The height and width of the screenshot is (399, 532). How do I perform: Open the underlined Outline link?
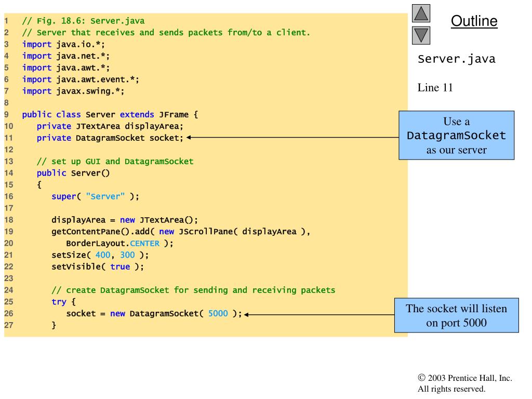click(x=474, y=21)
